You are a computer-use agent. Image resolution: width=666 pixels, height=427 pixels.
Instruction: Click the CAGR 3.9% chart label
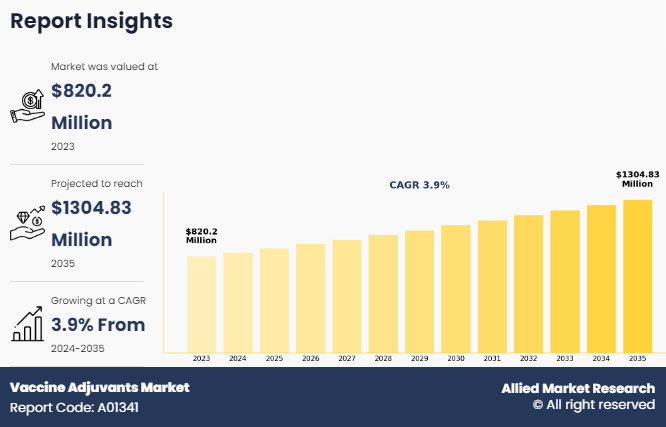[x=419, y=185]
